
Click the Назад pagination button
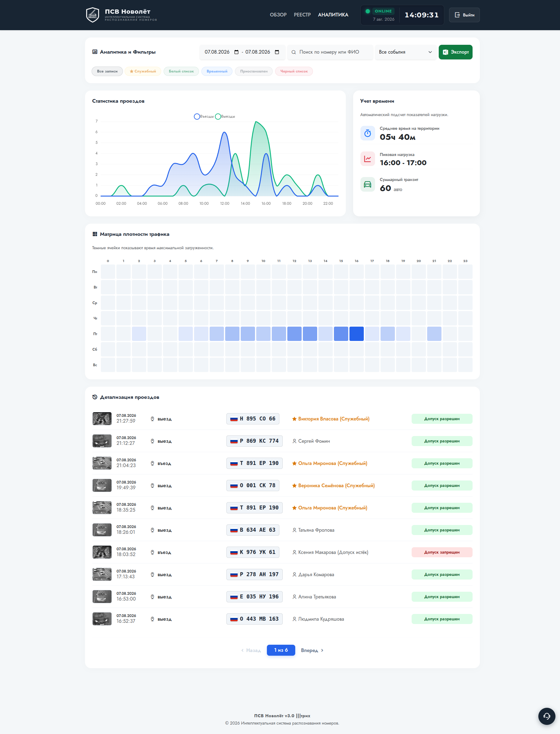[x=251, y=650]
